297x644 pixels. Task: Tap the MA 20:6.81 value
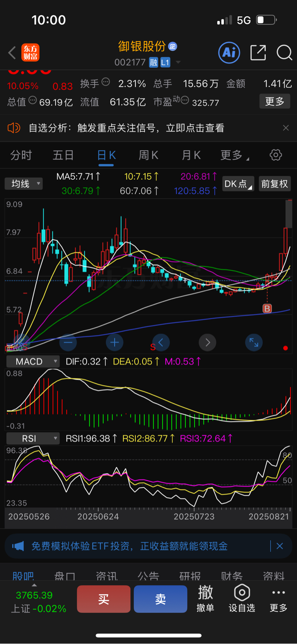click(x=199, y=177)
